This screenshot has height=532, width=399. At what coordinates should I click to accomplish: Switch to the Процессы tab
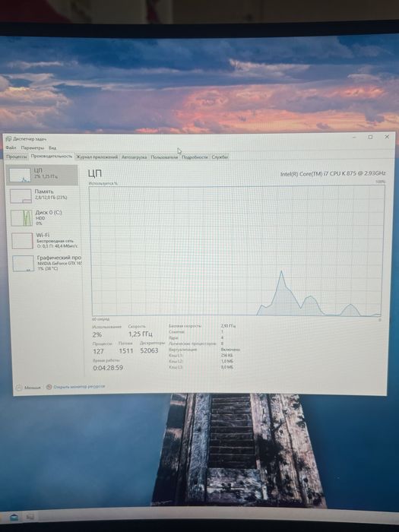point(17,157)
